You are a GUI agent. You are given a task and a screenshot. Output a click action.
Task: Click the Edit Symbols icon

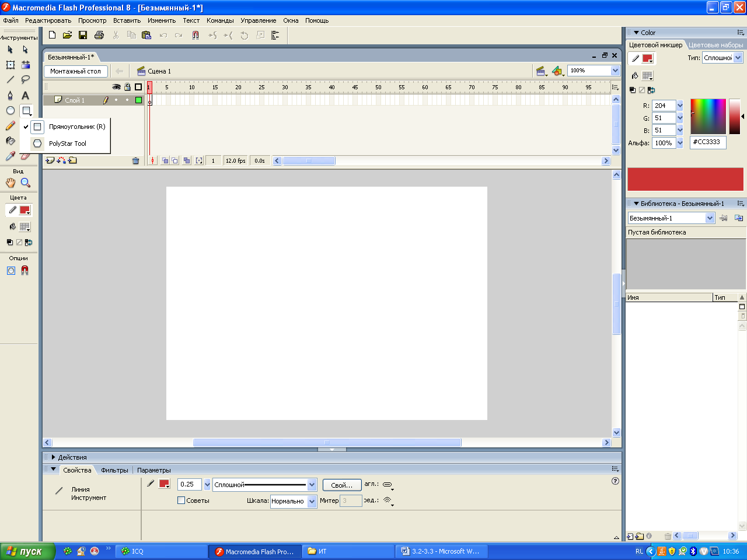pyautogui.click(x=558, y=71)
